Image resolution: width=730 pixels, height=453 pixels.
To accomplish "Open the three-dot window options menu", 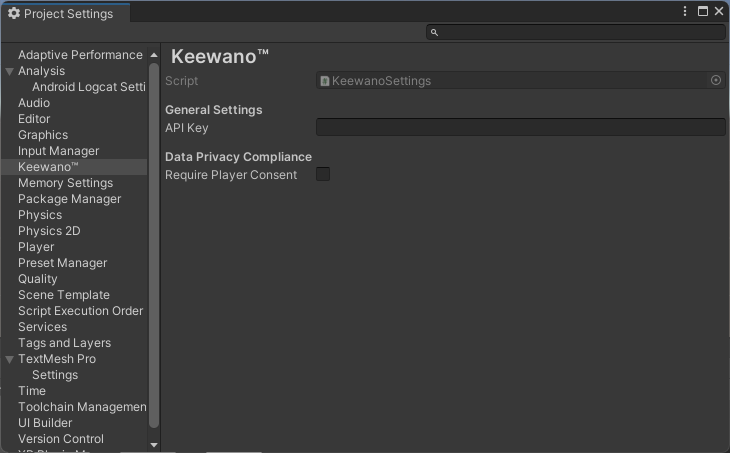I will point(685,11).
